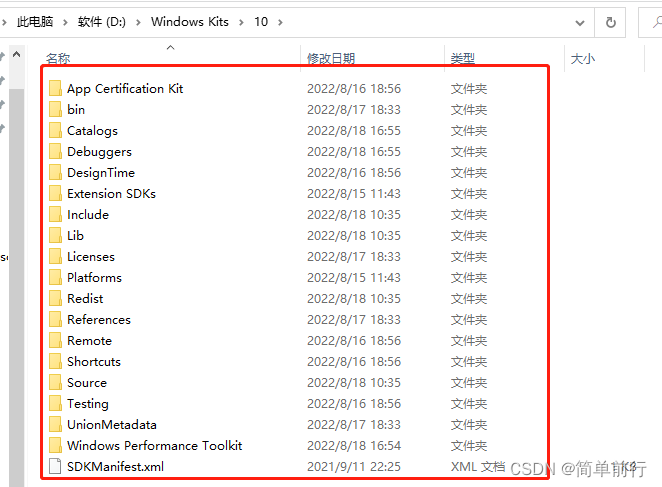Select the Remote folder name
662x487 pixels.
coord(90,340)
